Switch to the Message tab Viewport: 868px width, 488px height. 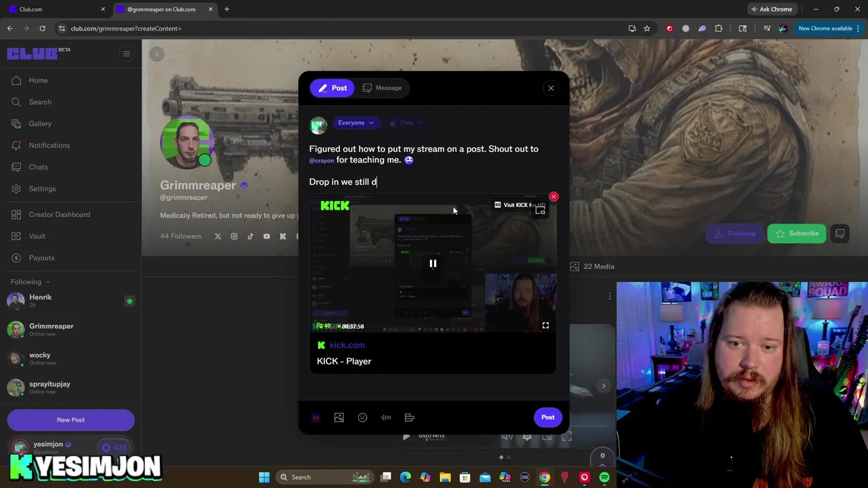382,87
